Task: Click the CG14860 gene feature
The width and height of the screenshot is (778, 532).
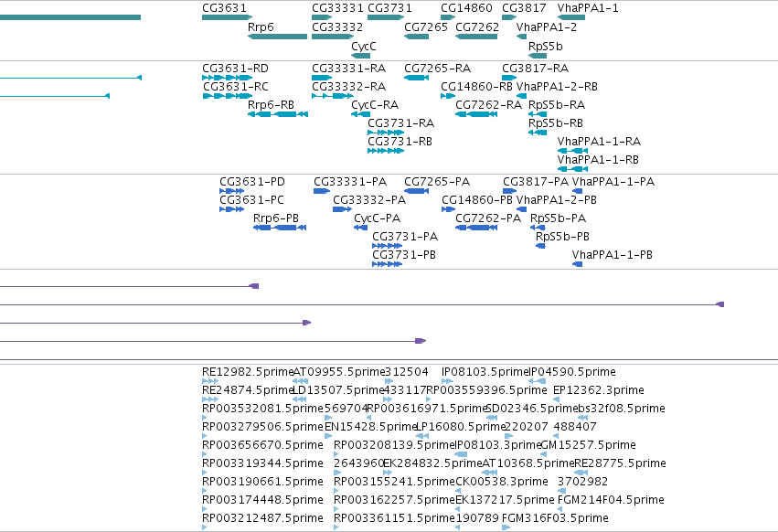Action: [448, 17]
